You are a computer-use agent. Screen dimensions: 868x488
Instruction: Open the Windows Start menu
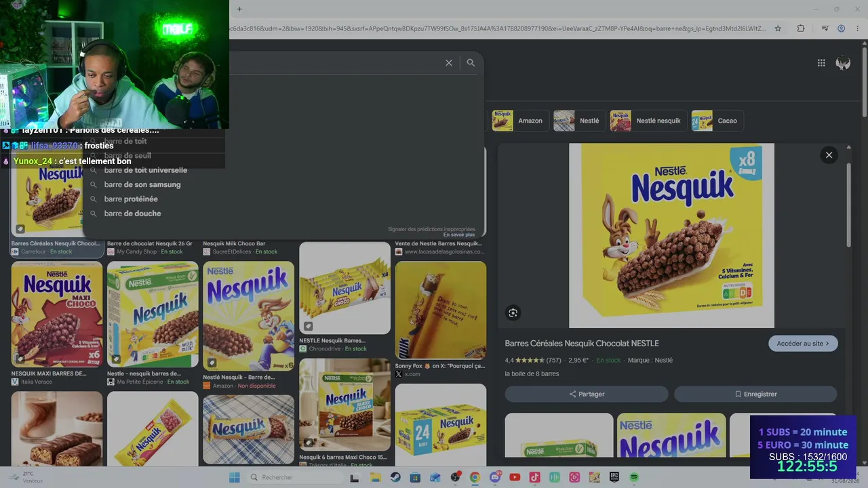point(235,477)
